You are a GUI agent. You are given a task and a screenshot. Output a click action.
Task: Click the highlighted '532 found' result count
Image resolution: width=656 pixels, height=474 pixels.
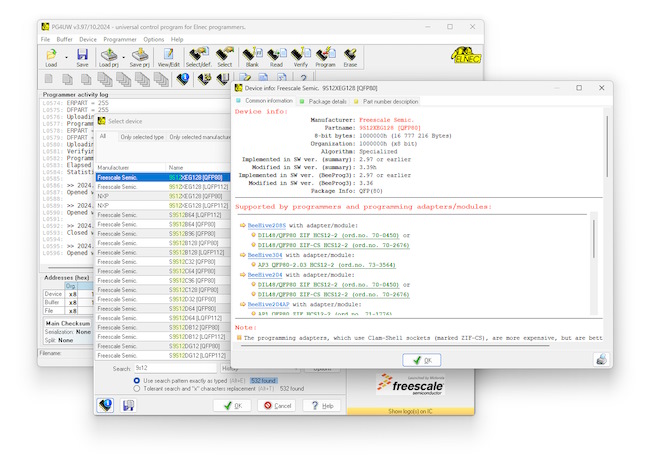coord(263,381)
